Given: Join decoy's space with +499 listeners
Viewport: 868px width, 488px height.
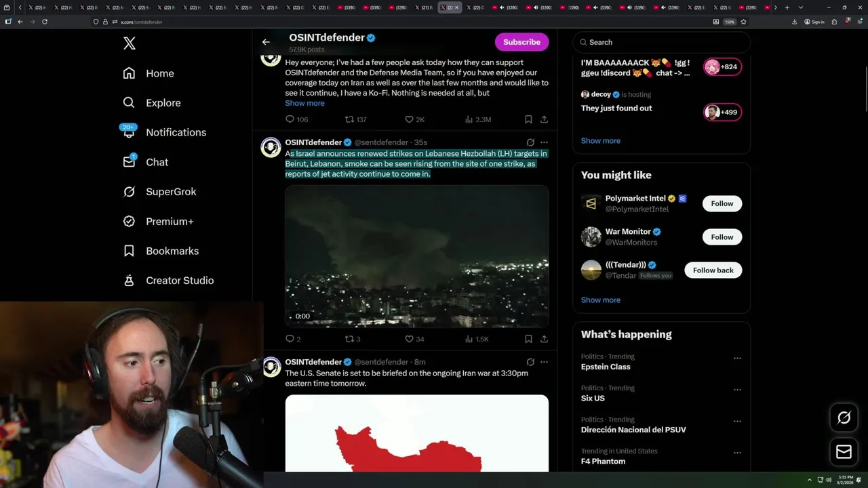Looking at the screenshot, I should (722, 113).
